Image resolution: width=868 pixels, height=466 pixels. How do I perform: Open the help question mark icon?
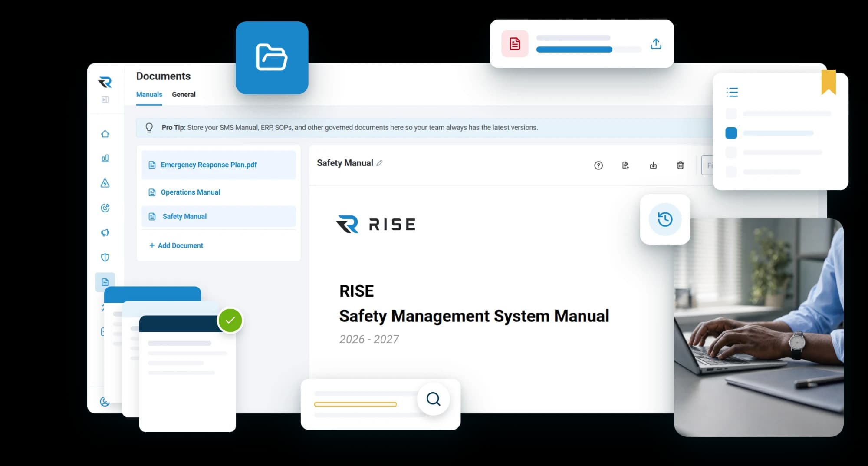coord(598,165)
